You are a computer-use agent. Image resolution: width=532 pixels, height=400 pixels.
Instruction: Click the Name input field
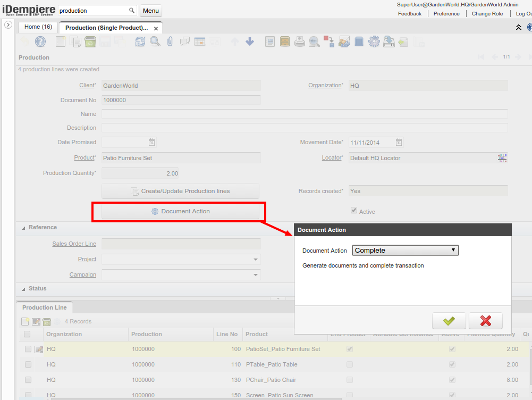(304, 114)
